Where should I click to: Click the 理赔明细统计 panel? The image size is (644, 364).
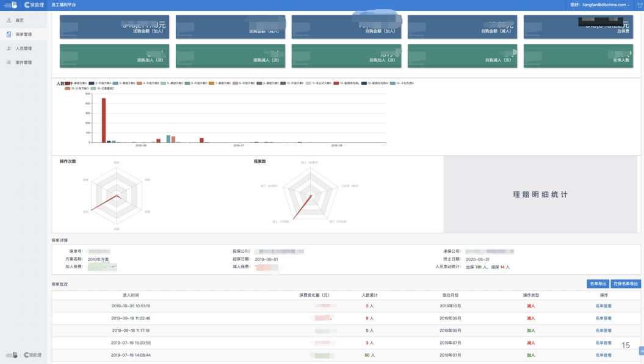541,194
